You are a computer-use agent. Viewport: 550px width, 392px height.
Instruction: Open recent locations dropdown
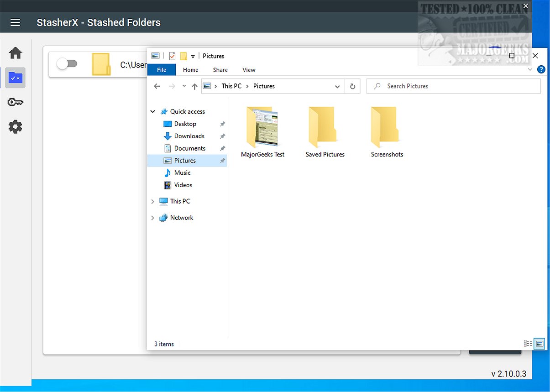pos(184,86)
